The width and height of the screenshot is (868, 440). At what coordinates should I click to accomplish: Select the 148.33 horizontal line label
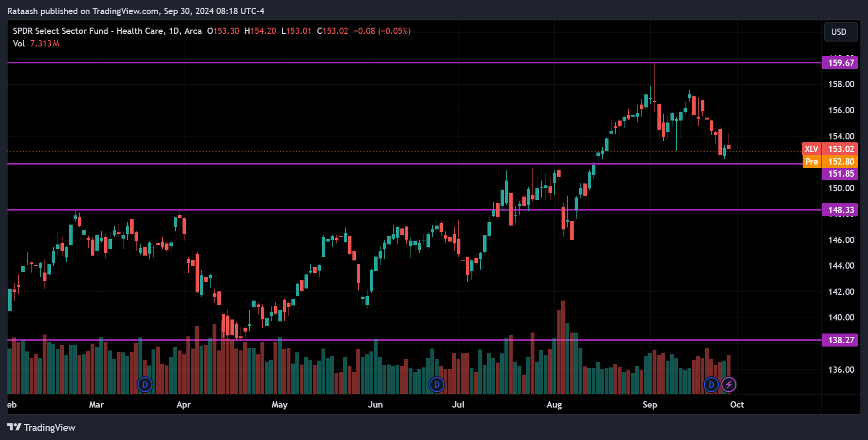pos(840,210)
